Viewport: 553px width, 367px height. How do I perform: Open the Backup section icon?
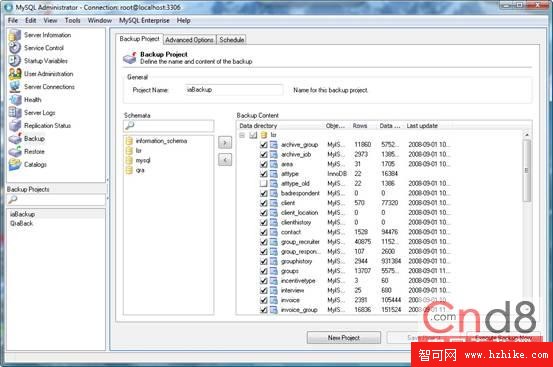tap(15, 139)
